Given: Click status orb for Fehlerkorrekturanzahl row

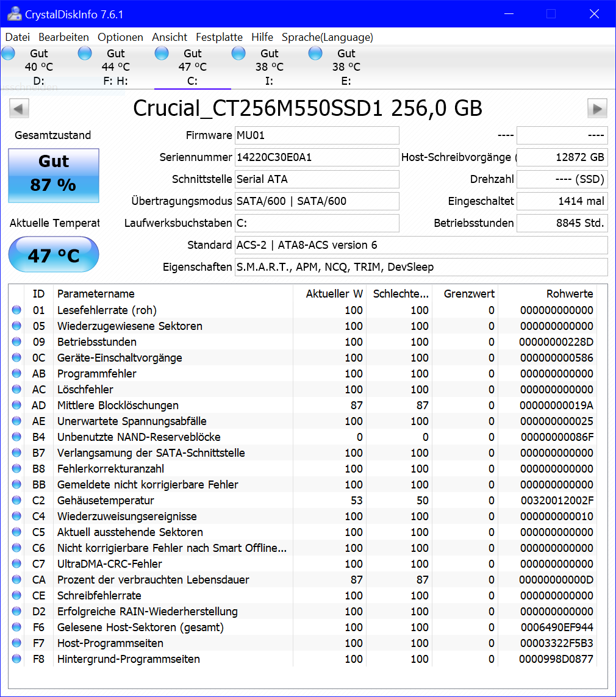Looking at the screenshot, I should point(16,468).
